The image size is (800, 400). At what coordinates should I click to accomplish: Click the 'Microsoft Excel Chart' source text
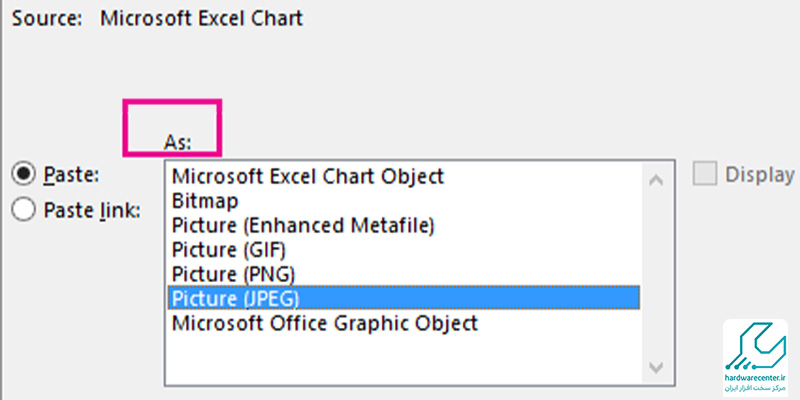[x=202, y=18]
